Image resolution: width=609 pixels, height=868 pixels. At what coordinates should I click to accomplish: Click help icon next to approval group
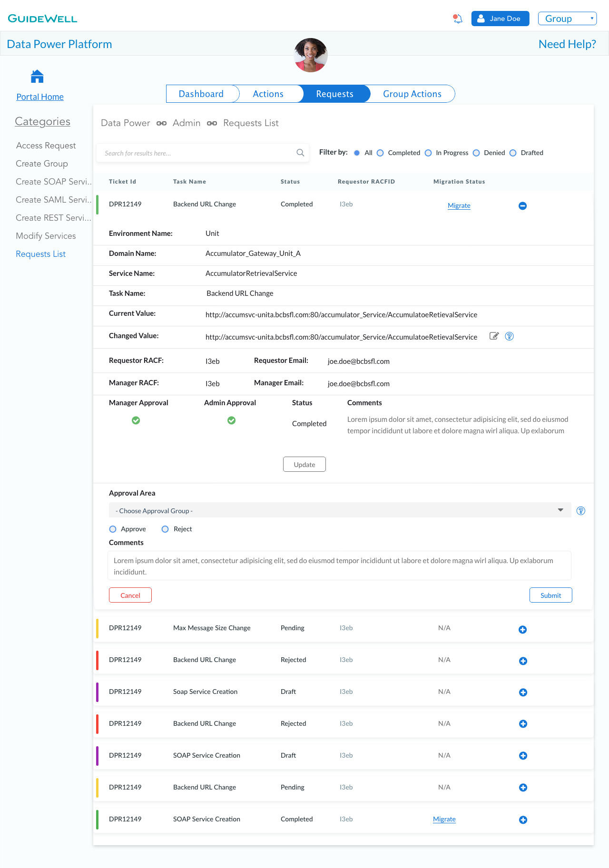pos(580,511)
